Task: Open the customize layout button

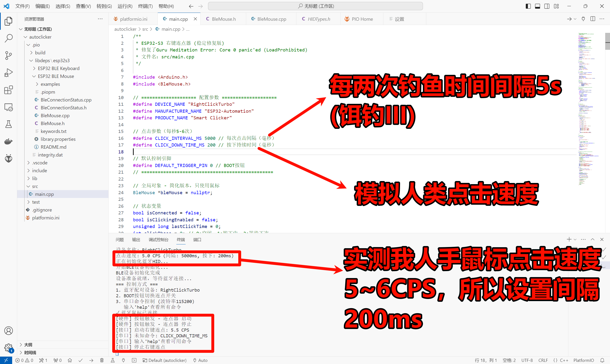Action: tap(556, 6)
